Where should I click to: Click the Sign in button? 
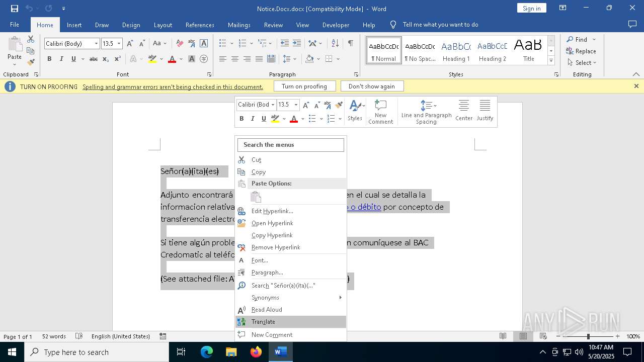click(531, 8)
